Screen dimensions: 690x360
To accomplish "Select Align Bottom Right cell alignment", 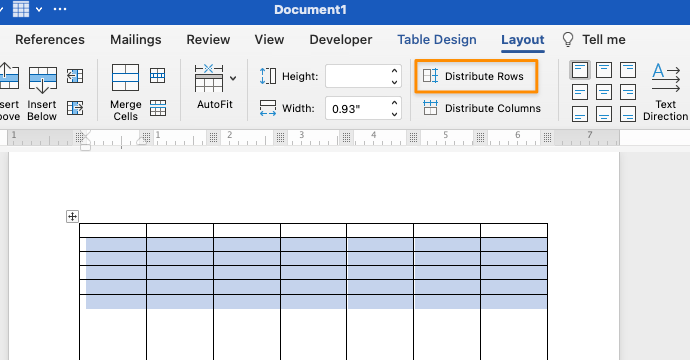I will coord(628,114).
